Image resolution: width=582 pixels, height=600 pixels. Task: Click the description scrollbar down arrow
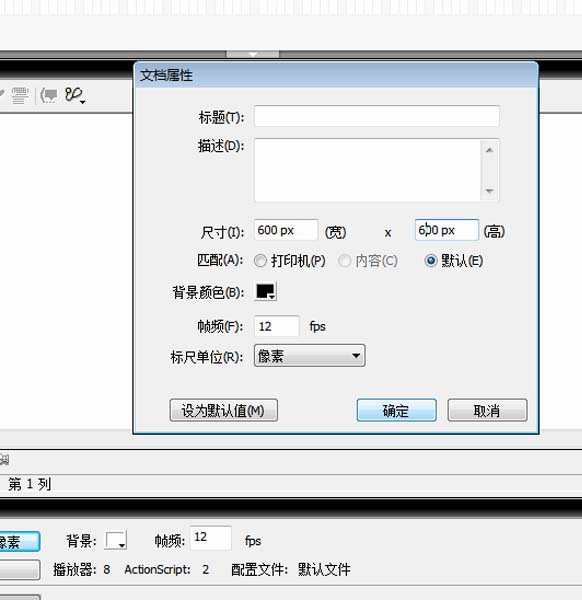(489, 191)
